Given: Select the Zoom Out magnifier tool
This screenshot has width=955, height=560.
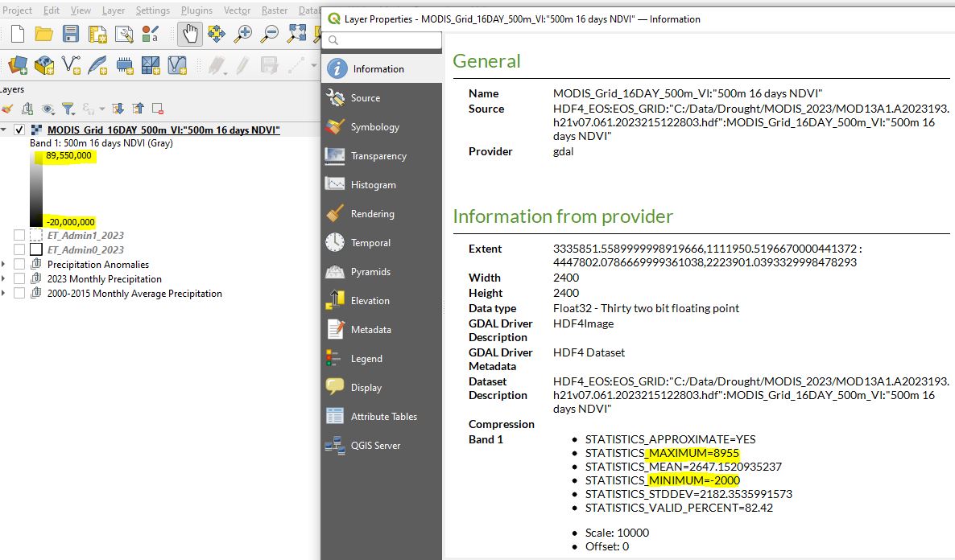Looking at the screenshot, I should coord(269,34).
